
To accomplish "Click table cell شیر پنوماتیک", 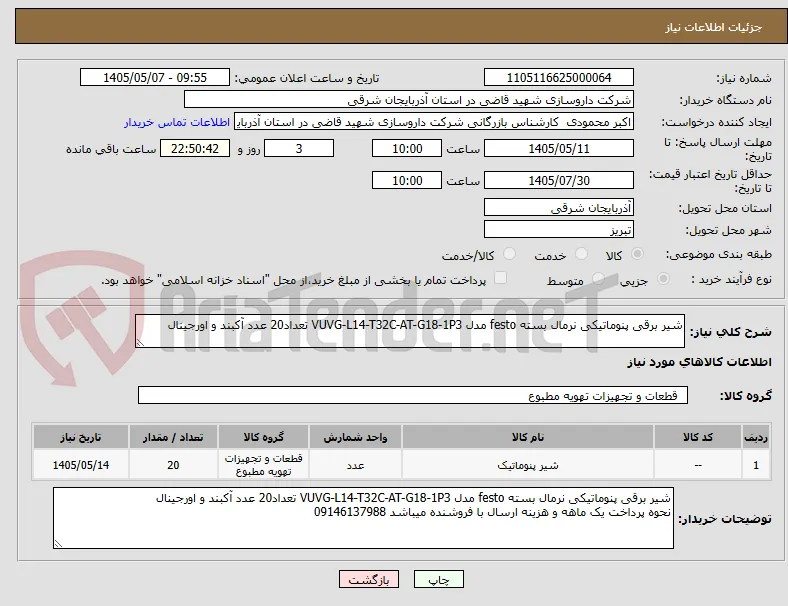I will (528, 465).
